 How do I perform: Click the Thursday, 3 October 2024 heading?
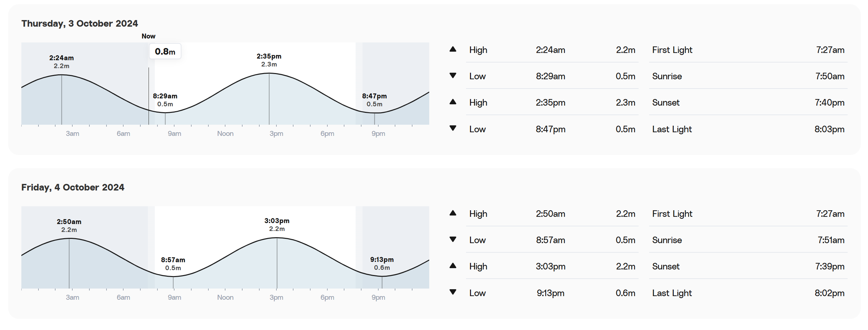[80, 24]
